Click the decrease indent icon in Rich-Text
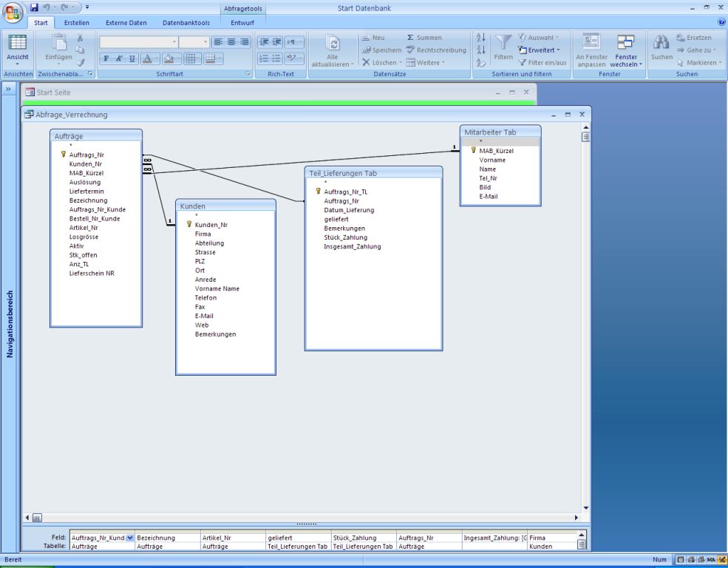Image resolution: width=728 pixels, height=568 pixels. [264, 42]
